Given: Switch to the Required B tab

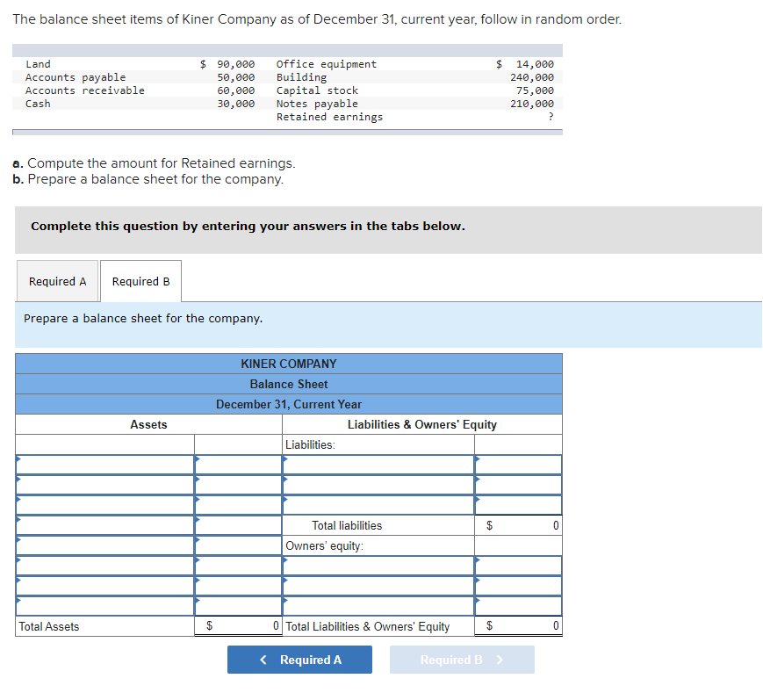Looking at the screenshot, I should (140, 281).
